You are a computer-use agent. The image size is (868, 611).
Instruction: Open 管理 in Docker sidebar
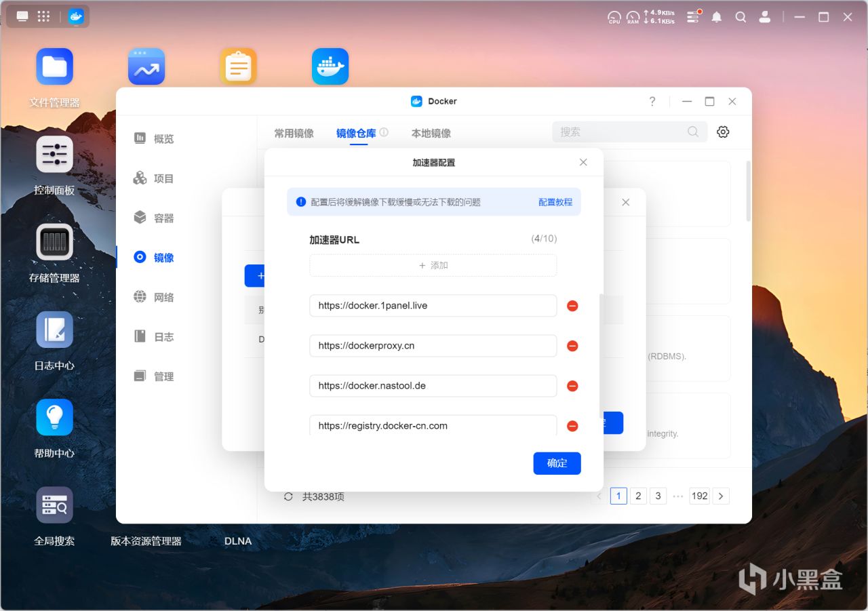click(154, 376)
